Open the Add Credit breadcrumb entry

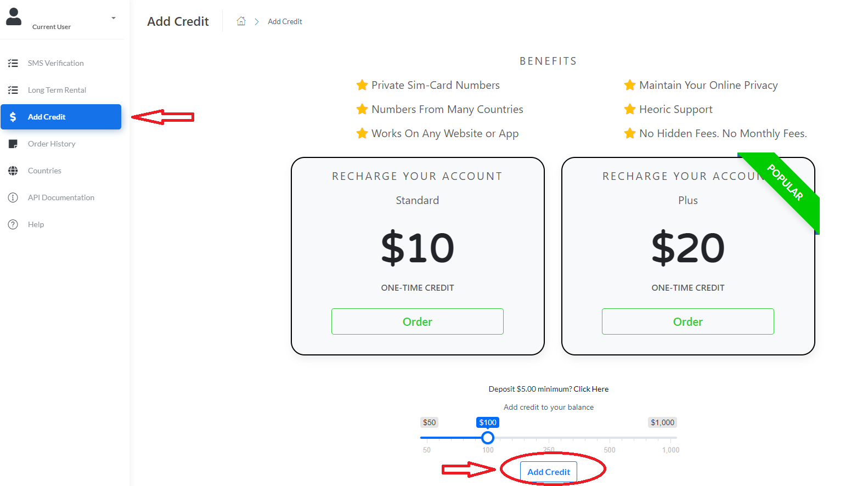pos(285,21)
